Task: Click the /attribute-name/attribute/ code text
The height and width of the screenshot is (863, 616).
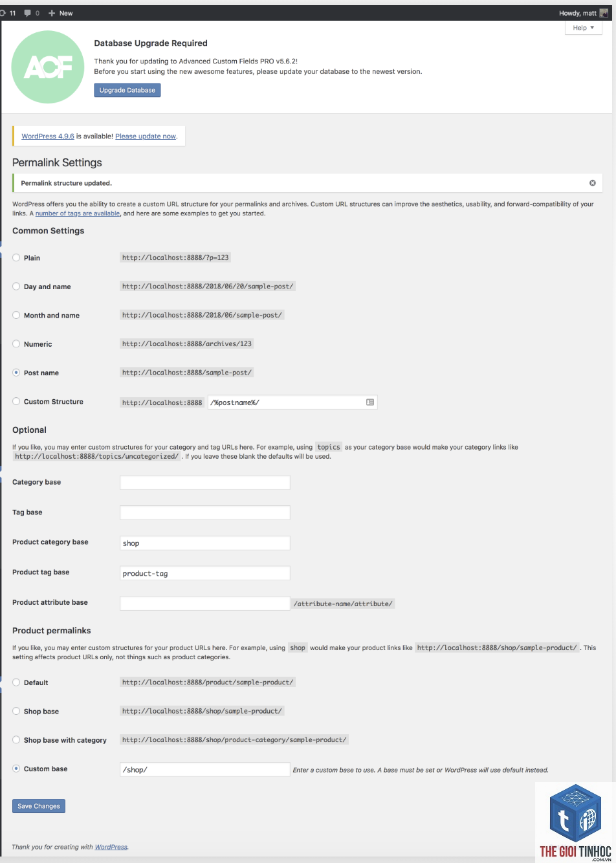Action: (343, 604)
